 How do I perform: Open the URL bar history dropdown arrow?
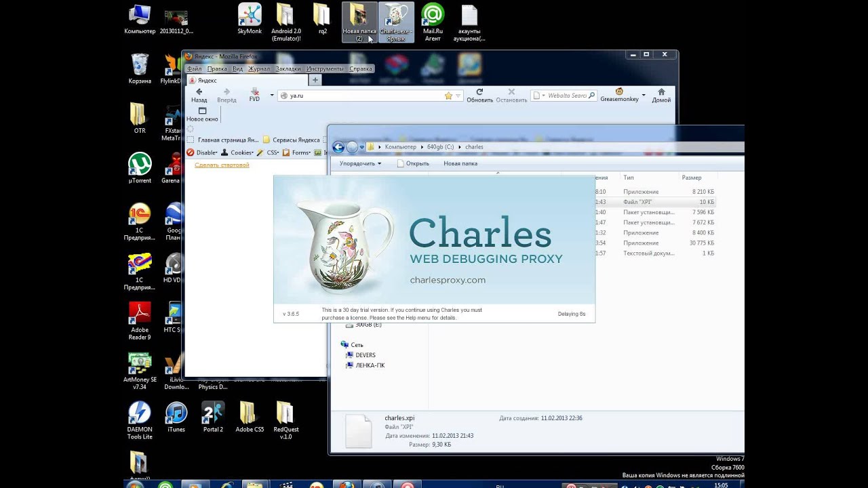coord(459,96)
